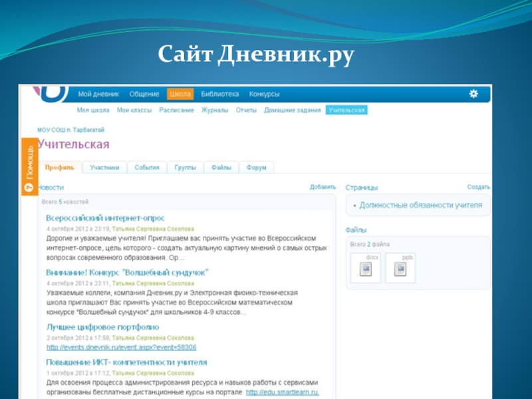Image resolution: width=532 pixels, height=399 pixels.
Task: Click date 2 октября 2012 в 17:58
Action: coord(78,338)
